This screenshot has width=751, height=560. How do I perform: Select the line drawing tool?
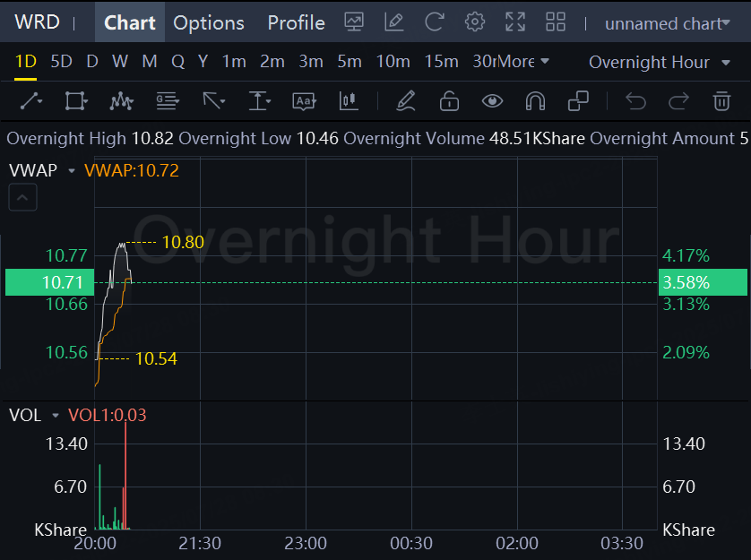coord(31,101)
